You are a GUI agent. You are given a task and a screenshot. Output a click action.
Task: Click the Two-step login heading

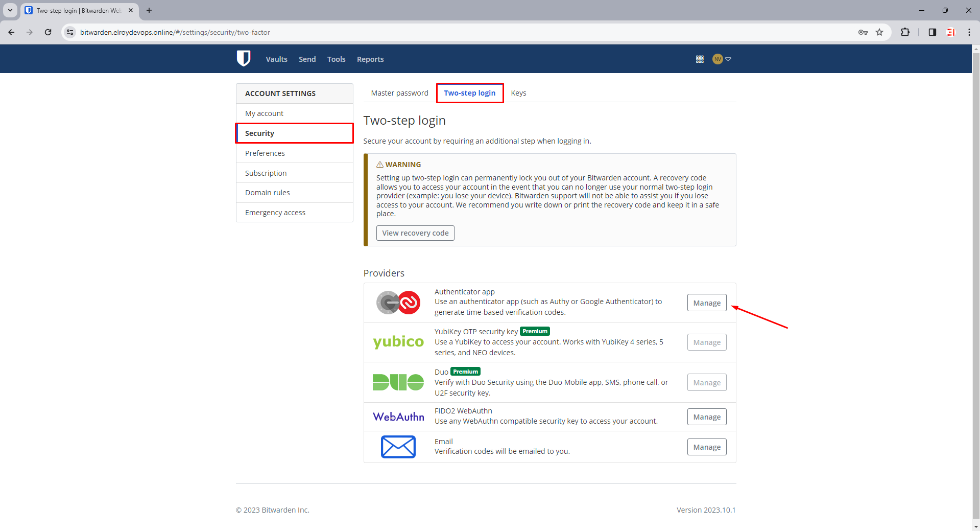point(404,121)
